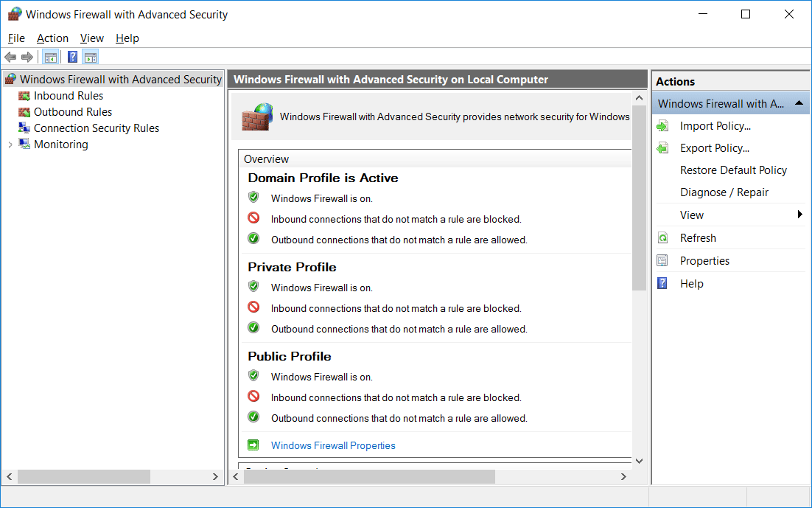The image size is (812, 508).
Task: Click Export Policy in Actions pane
Action: tap(714, 148)
